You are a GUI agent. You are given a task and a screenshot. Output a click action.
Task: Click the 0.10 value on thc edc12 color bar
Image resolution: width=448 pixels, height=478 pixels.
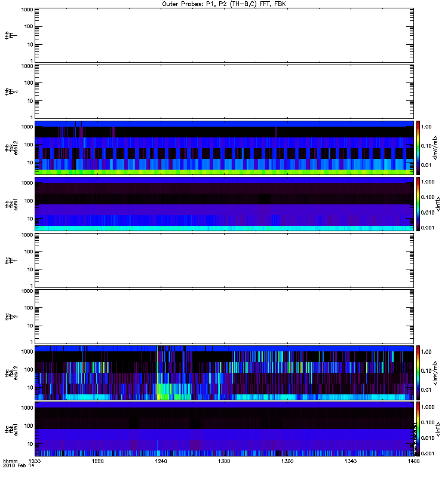click(x=426, y=370)
